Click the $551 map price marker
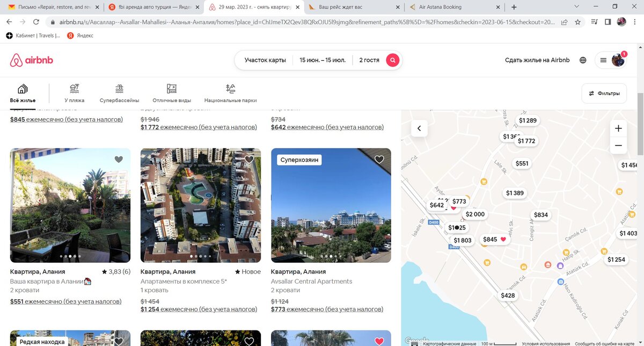Image resolution: width=644 pixels, height=346 pixels. (x=522, y=163)
